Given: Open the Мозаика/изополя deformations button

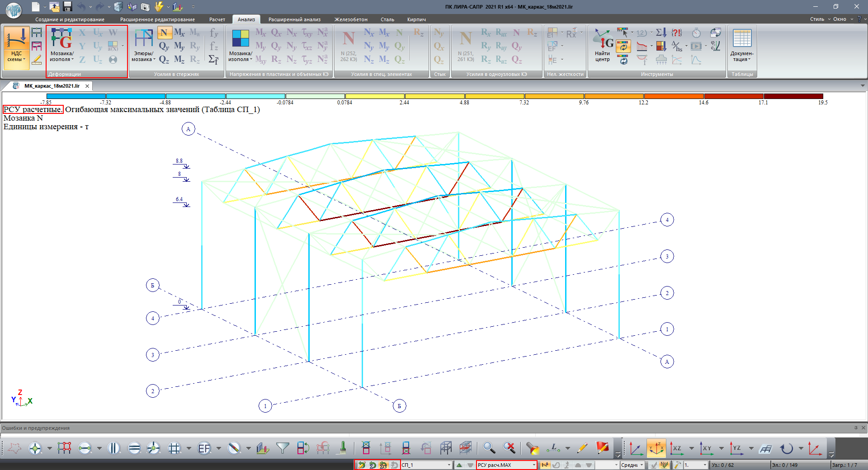Looking at the screenshot, I should pos(61,45).
